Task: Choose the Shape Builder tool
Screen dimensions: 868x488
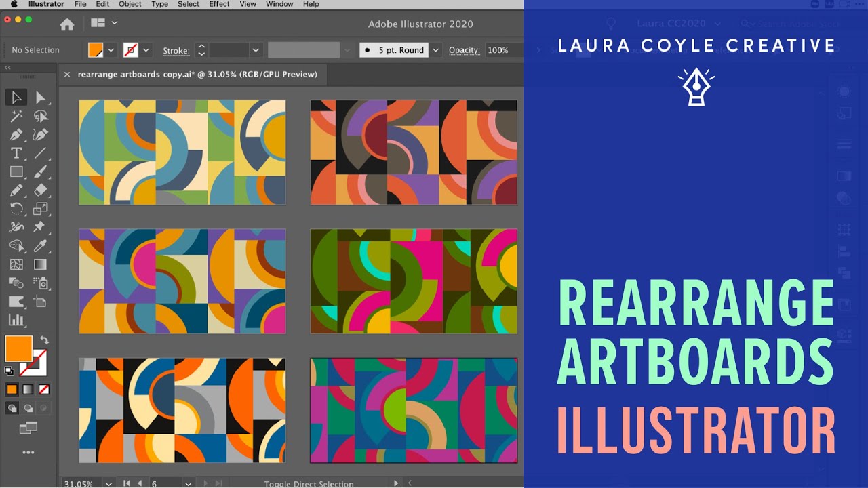Action: (16, 245)
